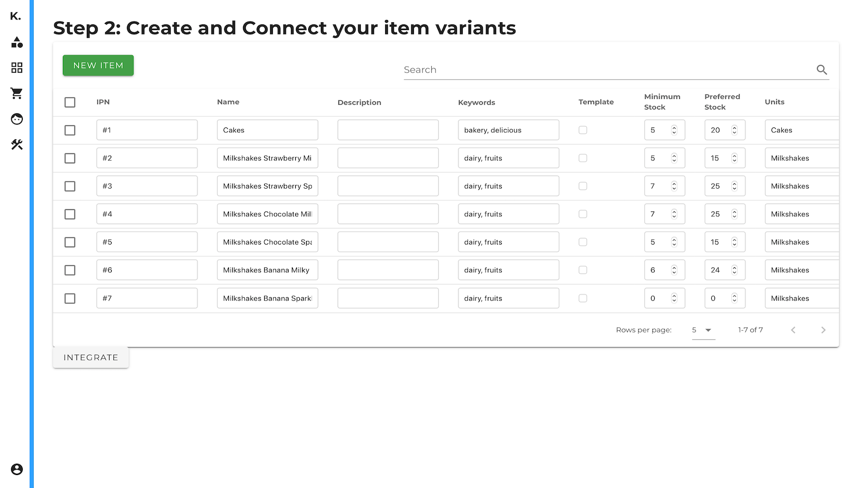The width and height of the screenshot is (868, 488).
Task: Check the checkbox for row #1 Cakes
Action: click(x=69, y=130)
